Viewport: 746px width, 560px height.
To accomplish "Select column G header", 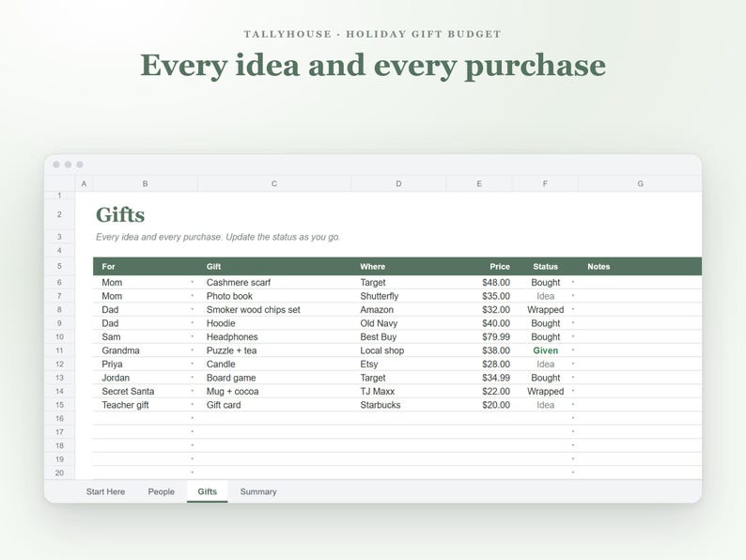I will click(640, 183).
